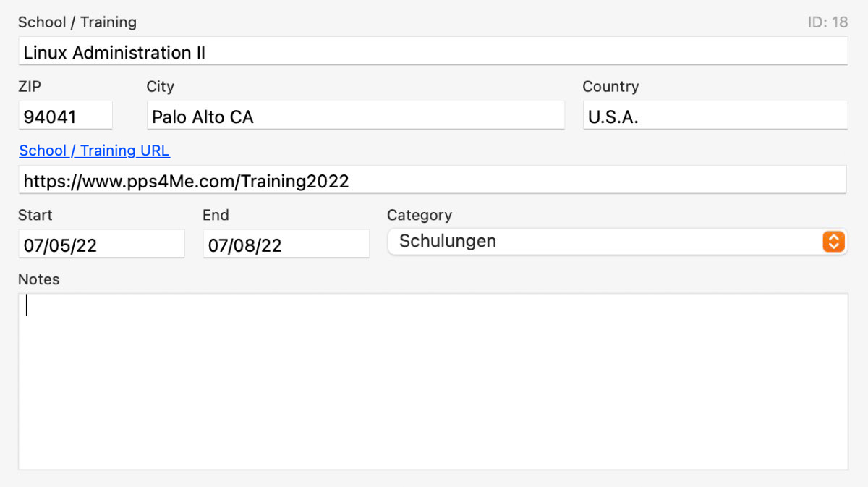The height and width of the screenshot is (487, 868).
Task: Focus the End date field 07/08/22
Action: click(286, 245)
